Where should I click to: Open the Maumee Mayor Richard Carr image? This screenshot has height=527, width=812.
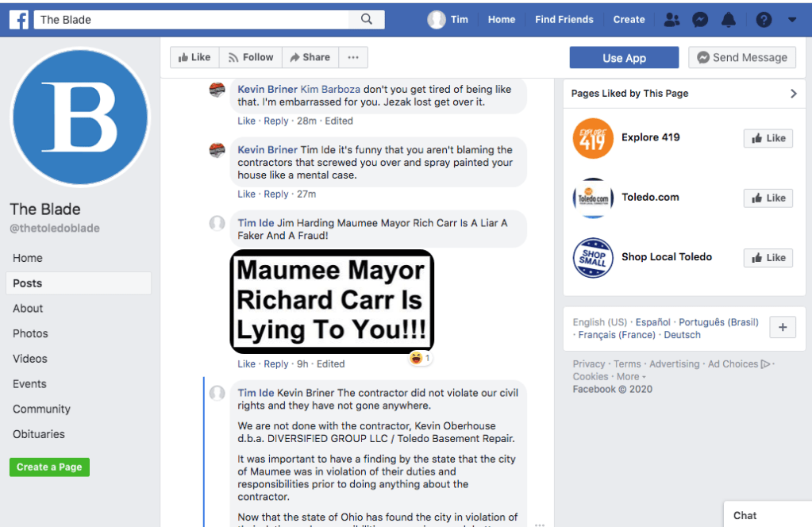[x=332, y=301]
